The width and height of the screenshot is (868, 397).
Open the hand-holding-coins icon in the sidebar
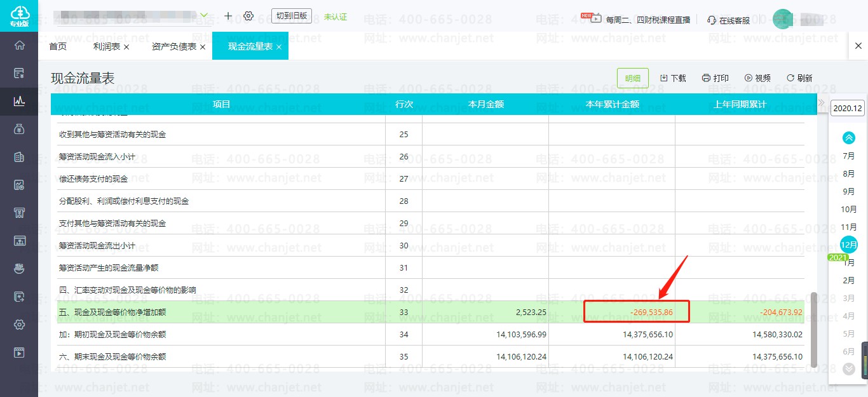[x=19, y=269]
